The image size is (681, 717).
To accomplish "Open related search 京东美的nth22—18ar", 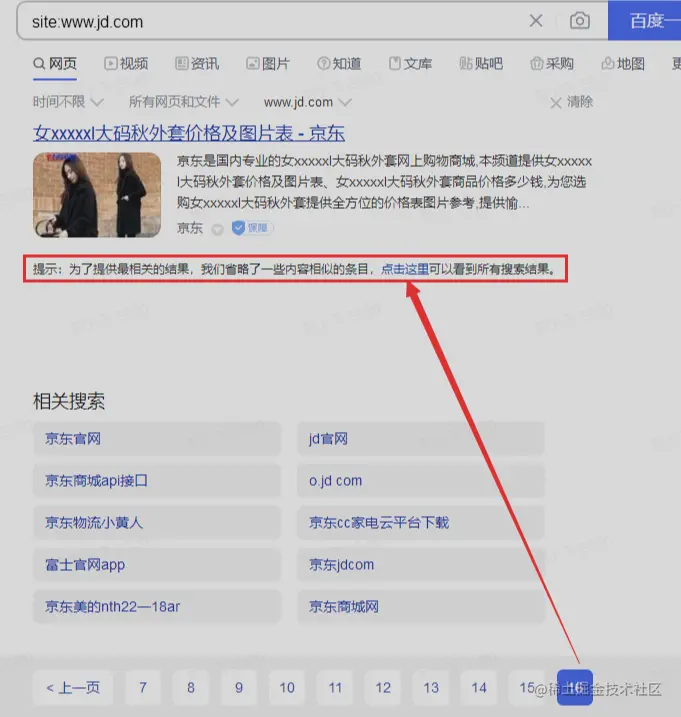I will tap(157, 607).
